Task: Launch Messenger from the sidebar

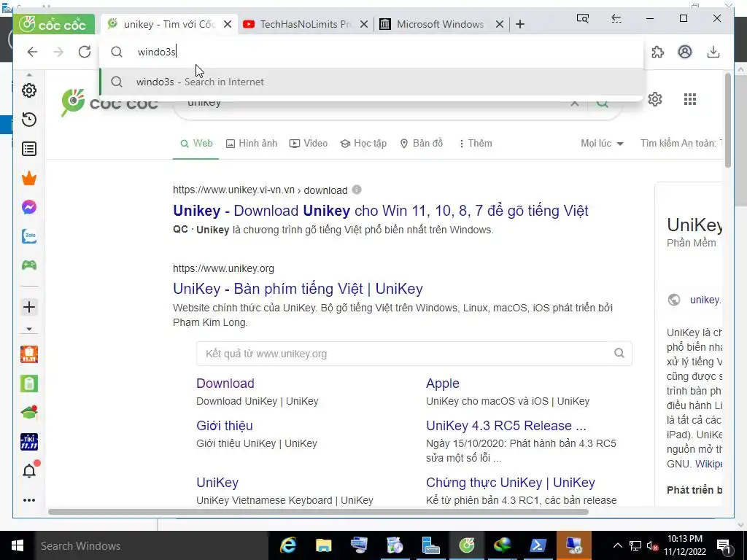Action: 29,207
